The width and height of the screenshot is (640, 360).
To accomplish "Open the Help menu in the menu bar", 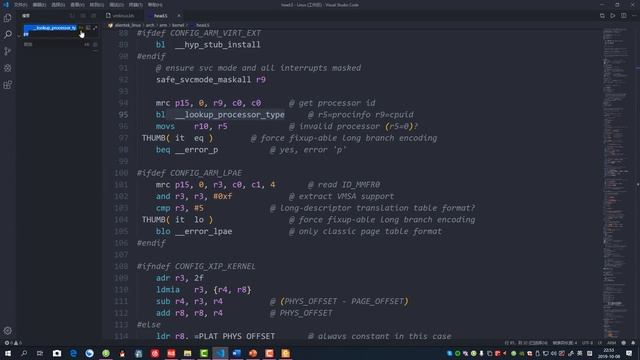I will pos(155,5).
